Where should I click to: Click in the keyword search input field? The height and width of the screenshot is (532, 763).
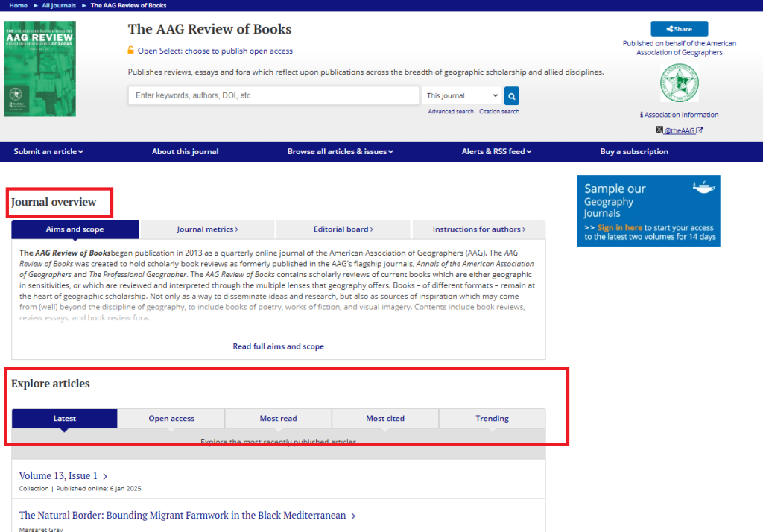(x=273, y=95)
